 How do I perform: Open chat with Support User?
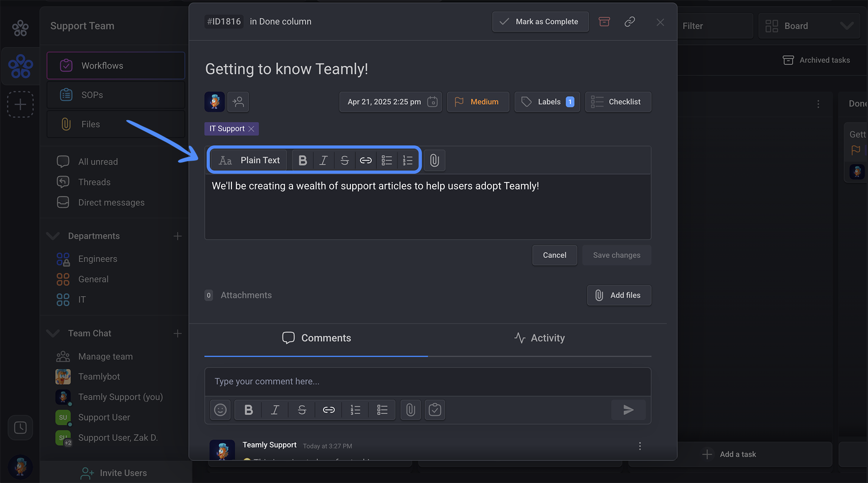[104, 417]
